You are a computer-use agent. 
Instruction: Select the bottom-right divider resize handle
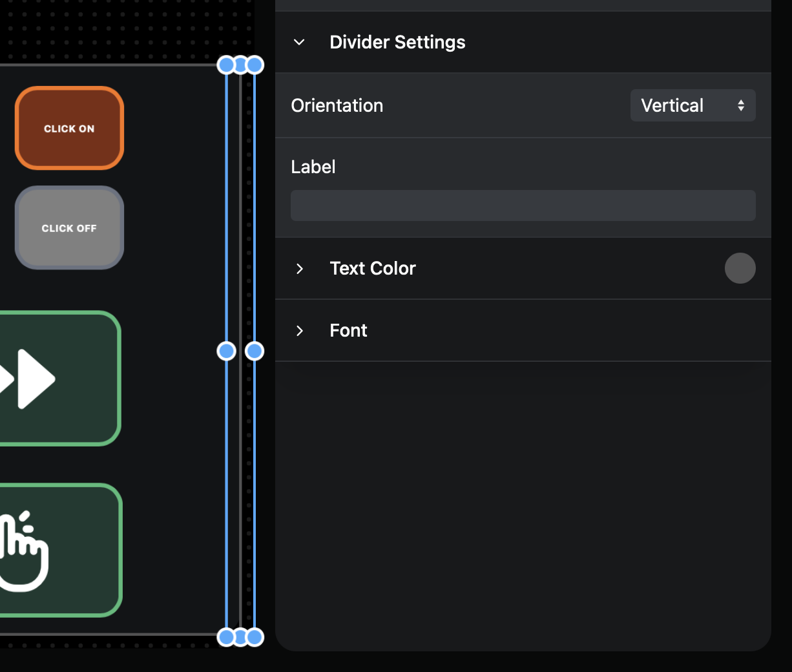pos(255,637)
